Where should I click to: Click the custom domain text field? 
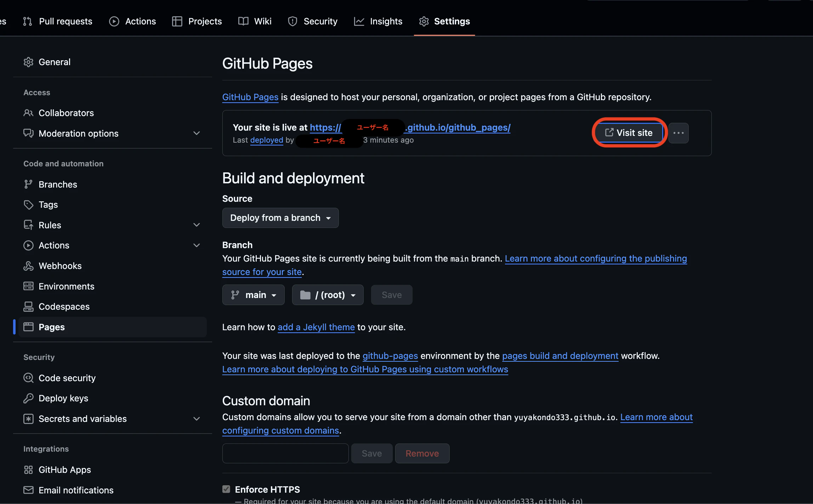285,453
